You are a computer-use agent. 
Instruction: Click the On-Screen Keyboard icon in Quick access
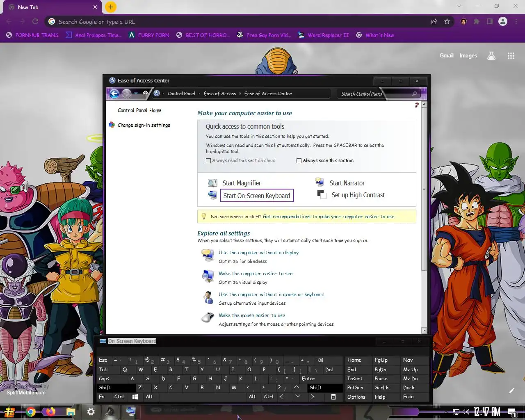[212, 195]
